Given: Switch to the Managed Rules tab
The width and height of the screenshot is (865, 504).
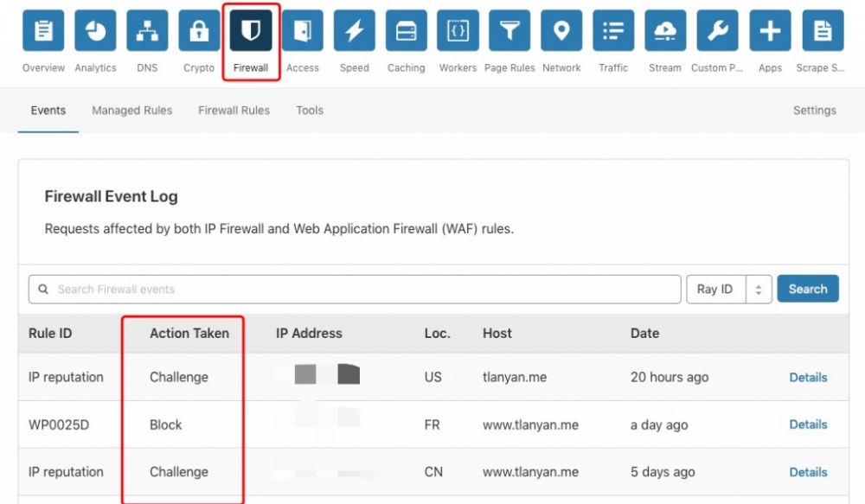Looking at the screenshot, I should click(x=131, y=111).
